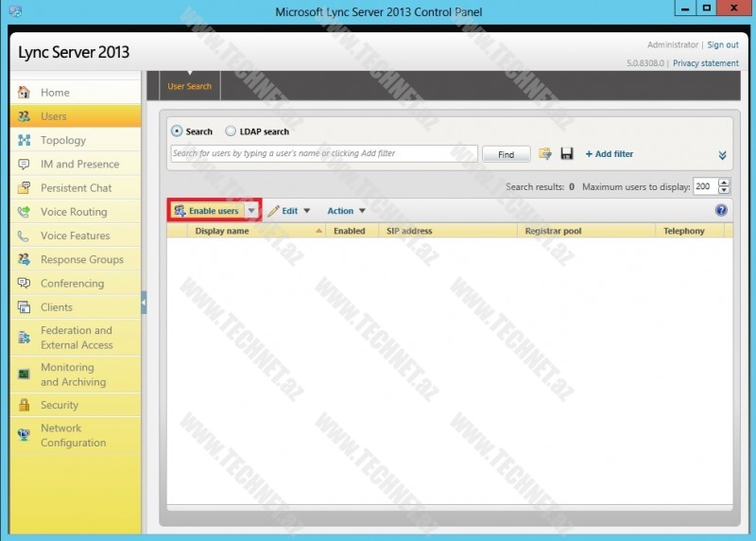Click the Sign out link
The height and width of the screenshot is (541, 756).
tap(723, 44)
